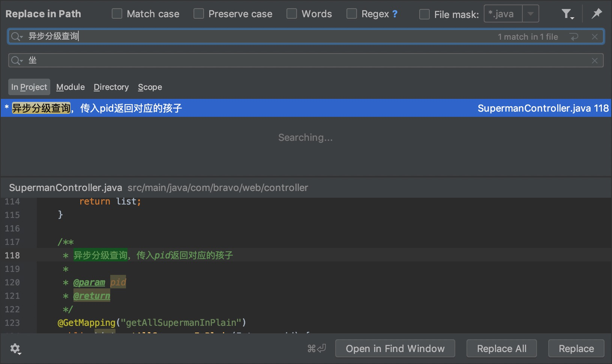This screenshot has height=364, width=612.
Task: Click the @return doc tag in preview
Action: click(91, 296)
